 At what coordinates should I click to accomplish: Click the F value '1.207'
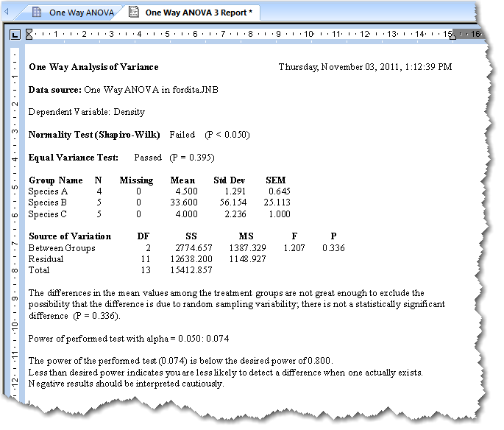tap(294, 248)
